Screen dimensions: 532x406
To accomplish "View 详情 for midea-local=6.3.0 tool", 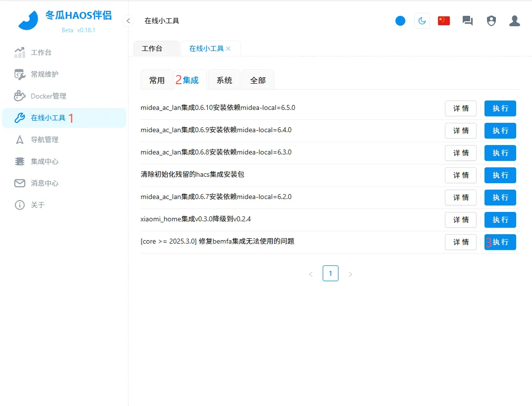I will coord(461,153).
